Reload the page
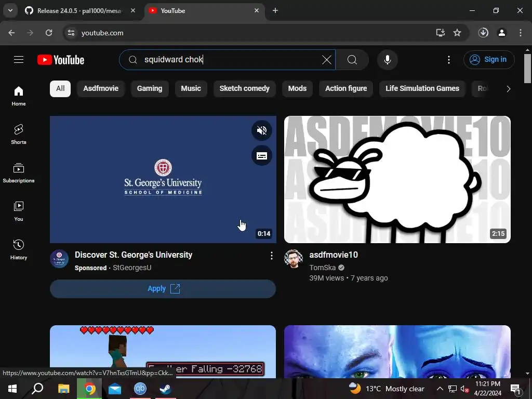This screenshot has height=399, width=532. point(49,33)
